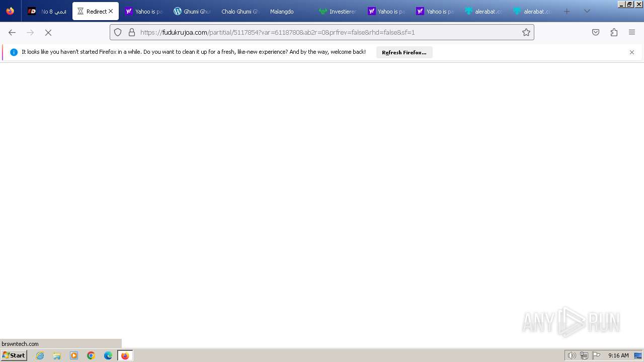Image resolution: width=644 pixels, height=362 pixels.
Task: Close the Redirect tab
Action: [x=111, y=11]
